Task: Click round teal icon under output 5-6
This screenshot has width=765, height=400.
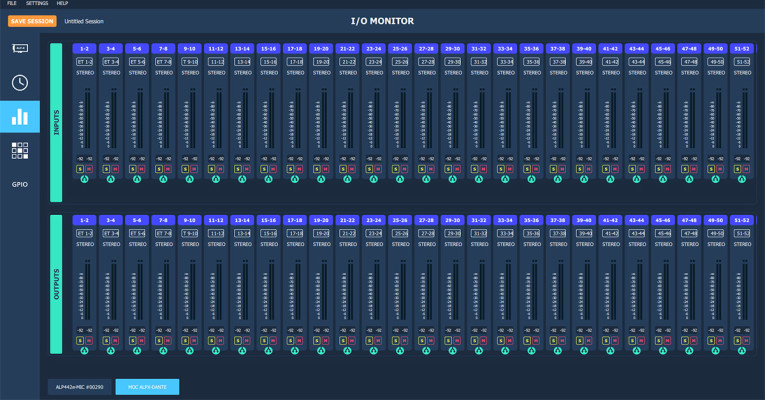Action: click(x=137, y=351)
